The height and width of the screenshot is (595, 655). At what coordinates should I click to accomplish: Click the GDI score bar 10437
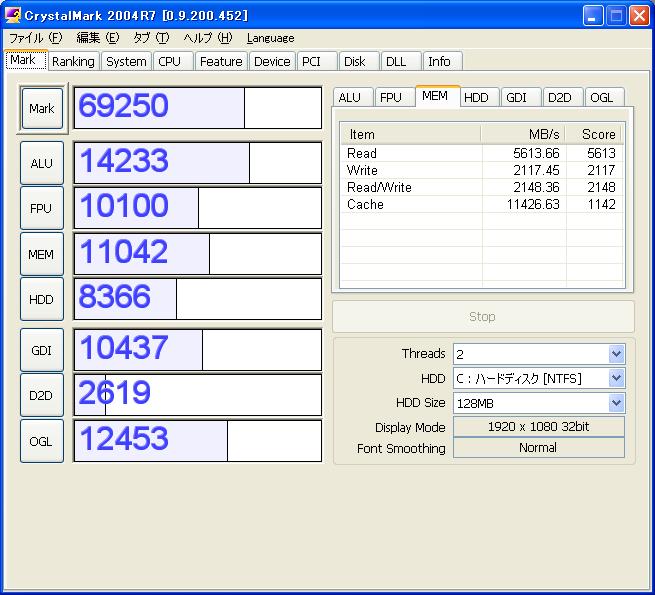(x=198, y=350)
